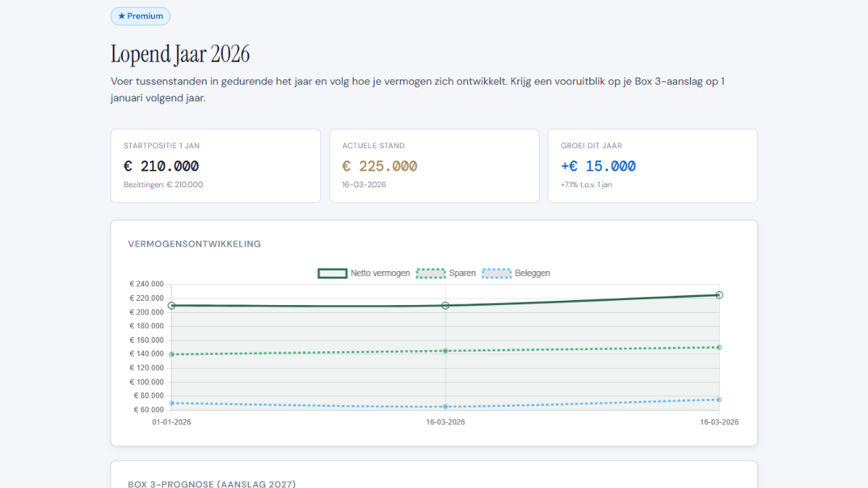
Task: Click the blue Beleggen legend swatch
Action: (498, 273)
